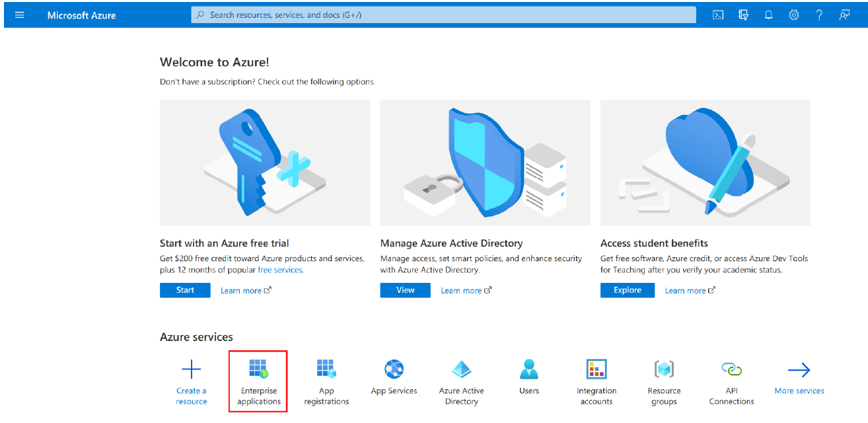Viewport: 868px width, 423px height.
Task: Click the More services text link
Action: click(799, 391)
